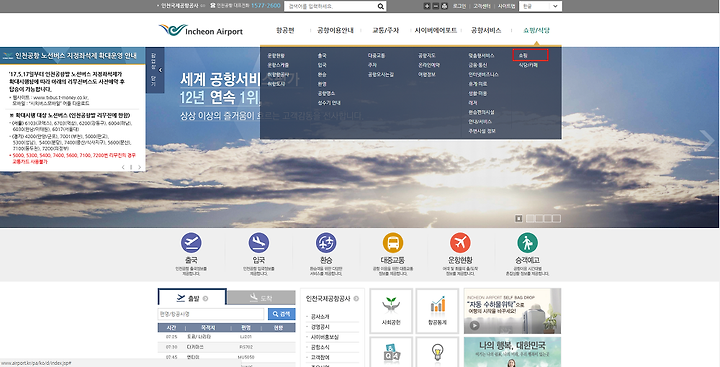
Task: Click the 항공통계 bar chart tile
Action: click(x=437, y=311)
